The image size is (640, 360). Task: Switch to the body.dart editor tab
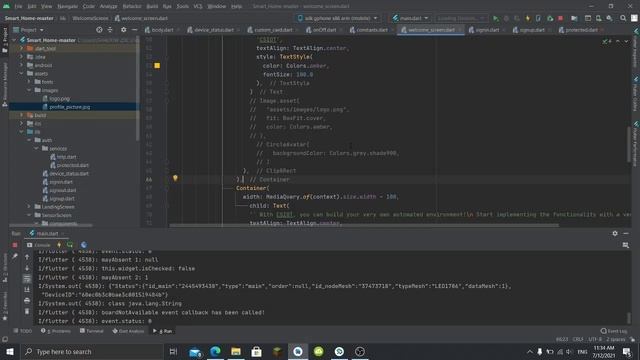pos(162,30)
